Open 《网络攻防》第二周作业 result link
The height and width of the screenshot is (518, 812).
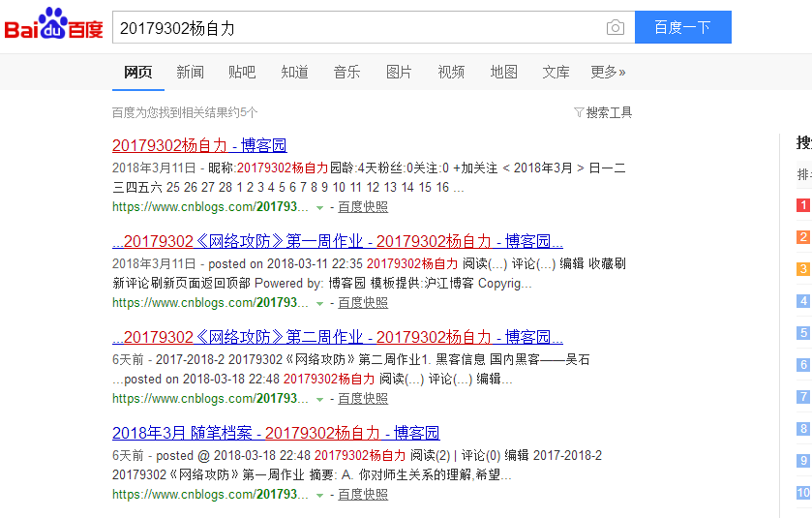(x=338, y=337)
